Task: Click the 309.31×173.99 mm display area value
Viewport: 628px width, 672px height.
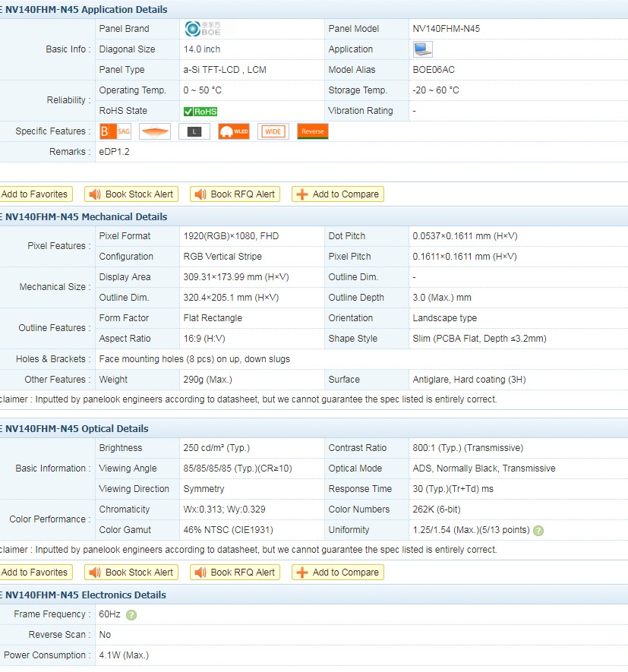Action: tap(236, 277)
